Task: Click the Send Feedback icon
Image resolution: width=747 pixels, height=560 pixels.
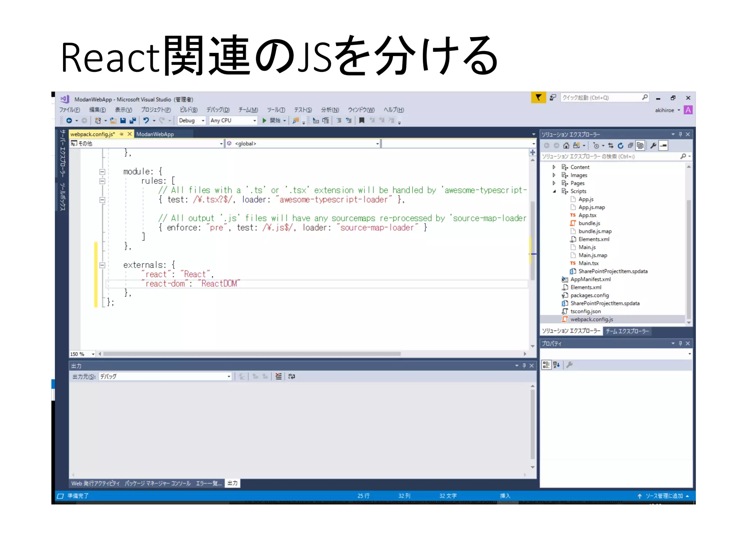Action: click(553, 97)
